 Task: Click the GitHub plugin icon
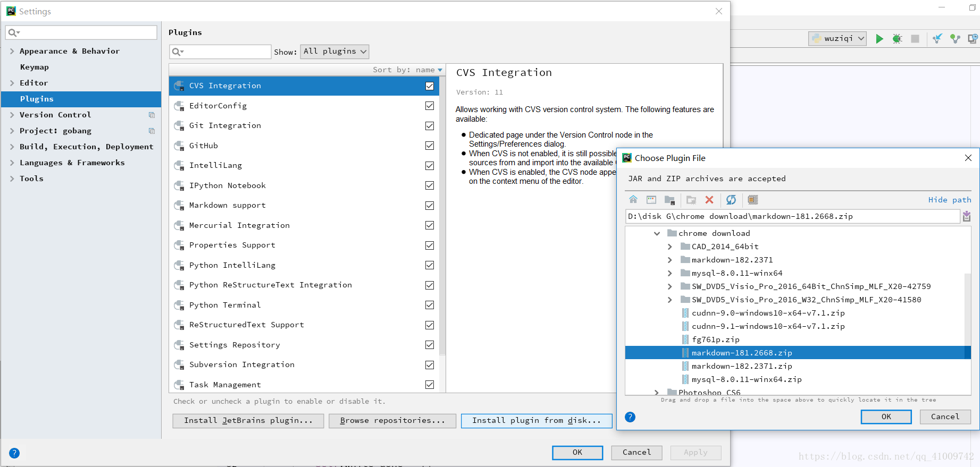coord(179,146)
